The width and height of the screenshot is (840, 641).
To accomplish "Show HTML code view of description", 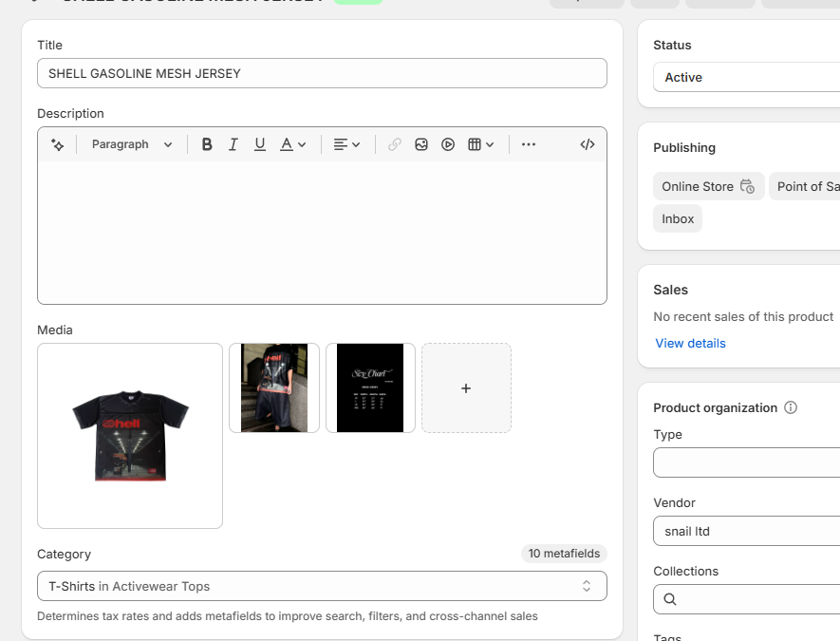I will tap(588, 144).
